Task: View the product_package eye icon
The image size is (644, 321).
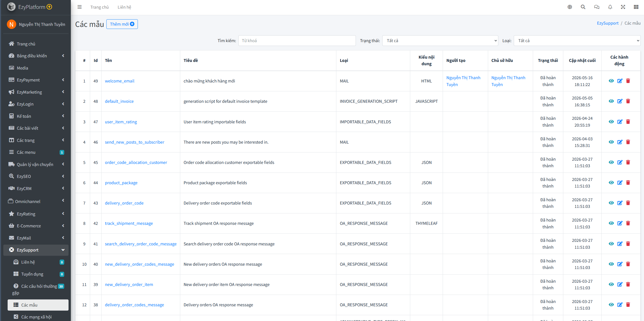Action: pyautogui.click(x=611, y=183)
